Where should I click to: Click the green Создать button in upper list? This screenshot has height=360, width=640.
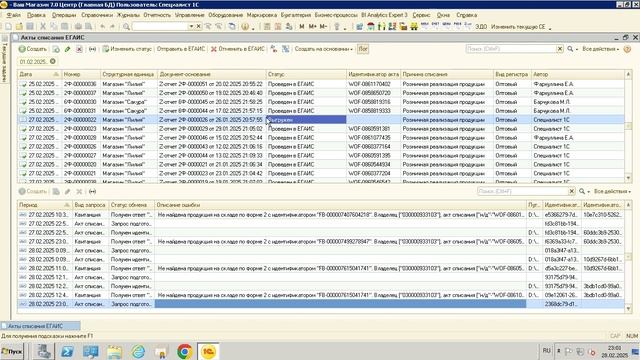33,49
